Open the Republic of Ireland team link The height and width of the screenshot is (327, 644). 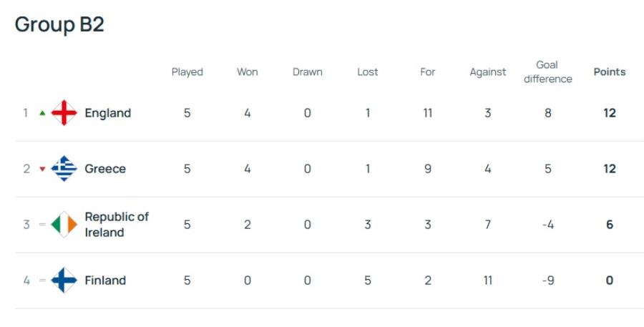[117, 224]
